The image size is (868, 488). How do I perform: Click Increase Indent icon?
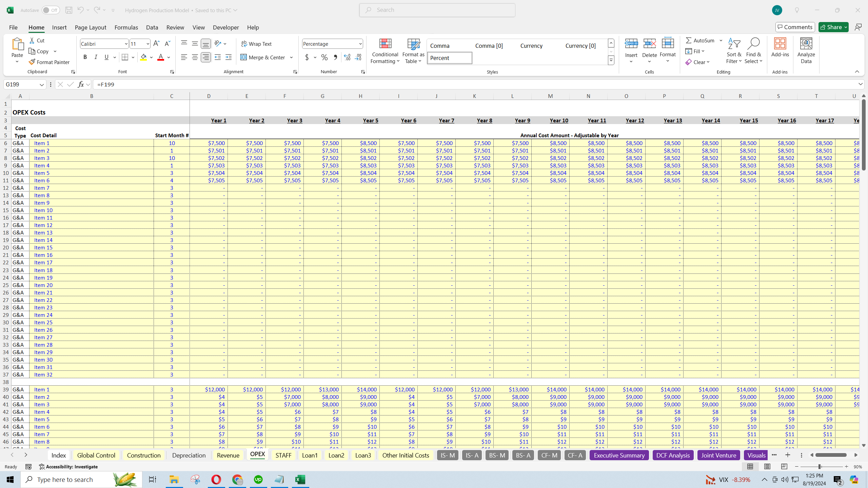(229, 57)
